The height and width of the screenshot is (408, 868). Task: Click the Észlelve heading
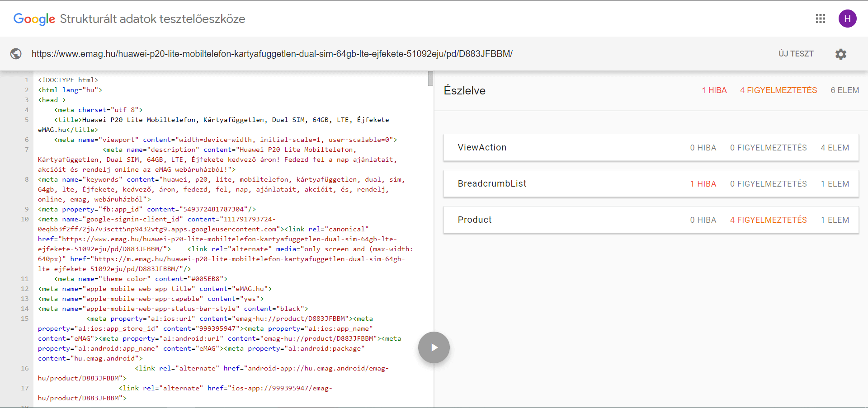point(464,90)
